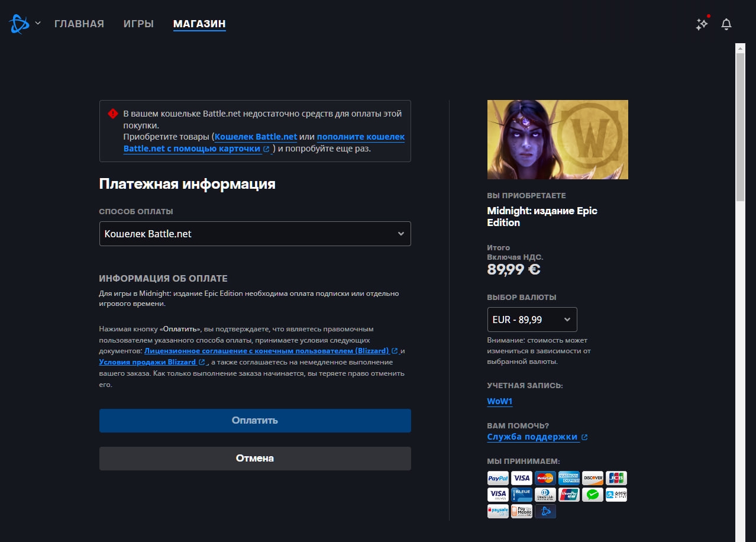Open the Служба поддержки link
This screenshot has height=542, width=756.
(532, 437)
